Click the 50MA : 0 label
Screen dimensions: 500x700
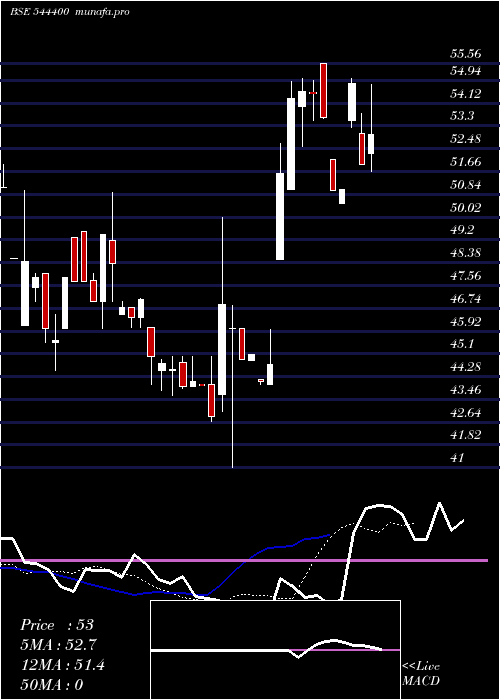point(52,685)
